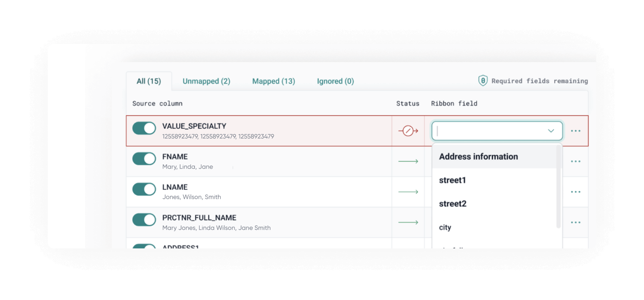Pick city from the field options

coord(494,227)
